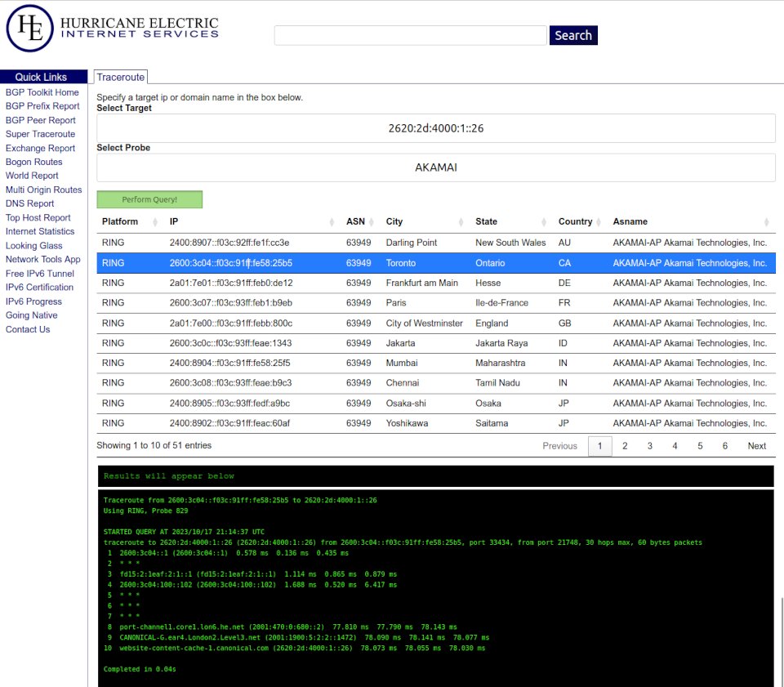
Task: Sort table by City column arrows
Action: 461,222
